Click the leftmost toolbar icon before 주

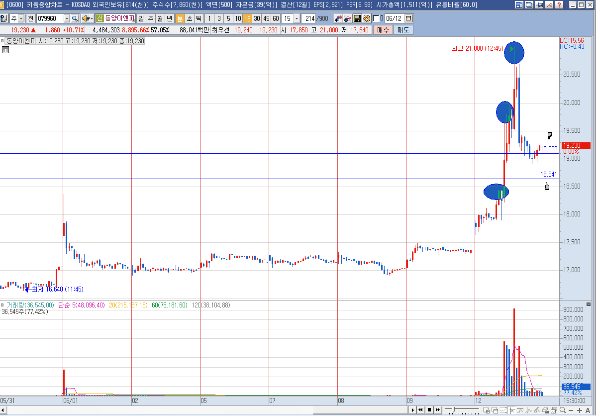pyautogui.click(x=4, y=18)
